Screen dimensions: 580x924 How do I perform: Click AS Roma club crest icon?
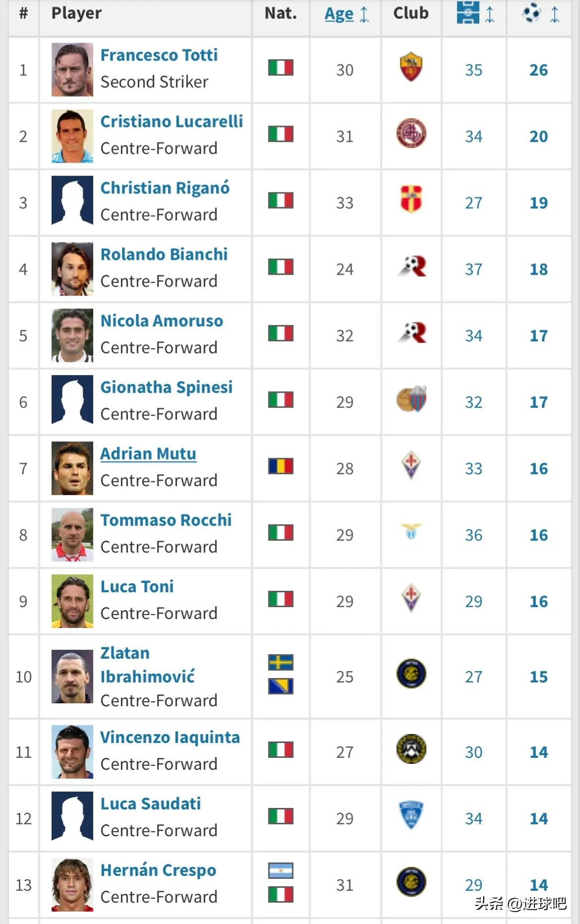(x=411, y=67)
